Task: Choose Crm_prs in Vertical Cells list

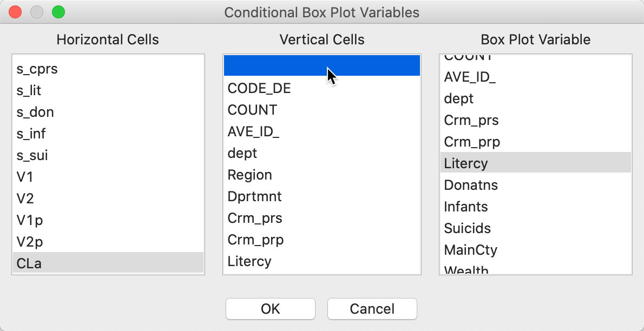Action: tap(322, 218)
